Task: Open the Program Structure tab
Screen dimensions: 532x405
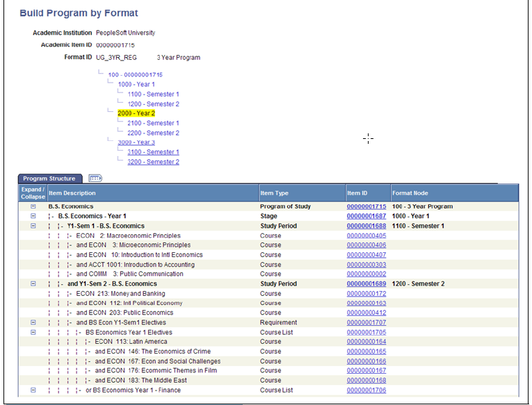Action: [x=49, y=179]
